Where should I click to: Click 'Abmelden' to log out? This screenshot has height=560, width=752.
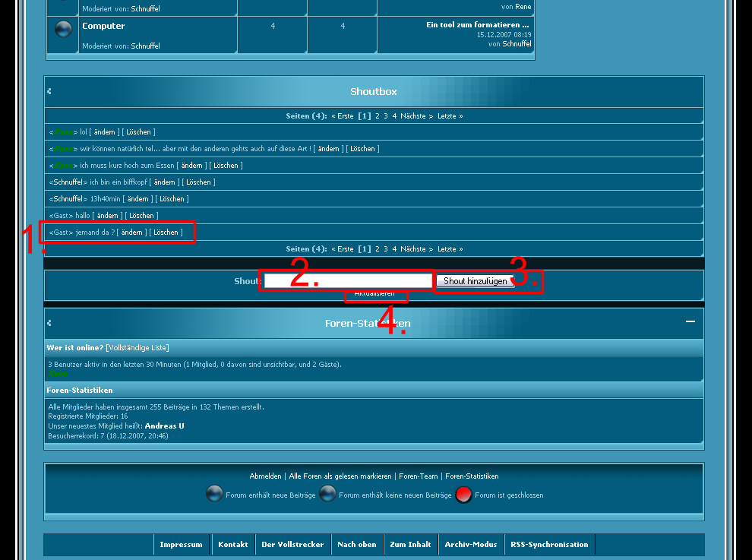click(265, 476)
